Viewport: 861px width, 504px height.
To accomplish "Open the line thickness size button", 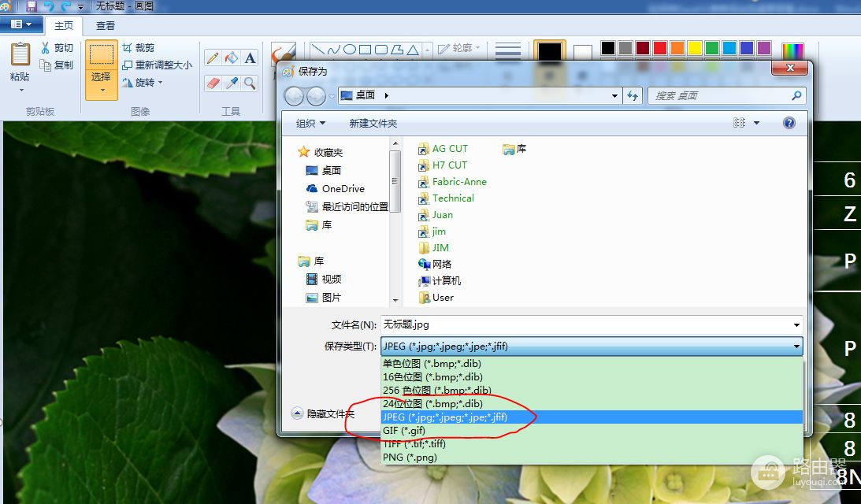I will pos(508,51).
